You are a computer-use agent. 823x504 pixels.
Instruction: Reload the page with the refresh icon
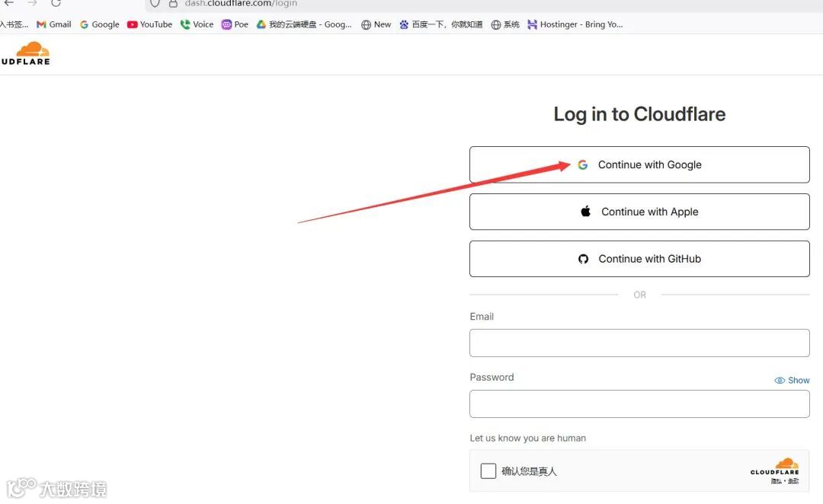(56, 2)
